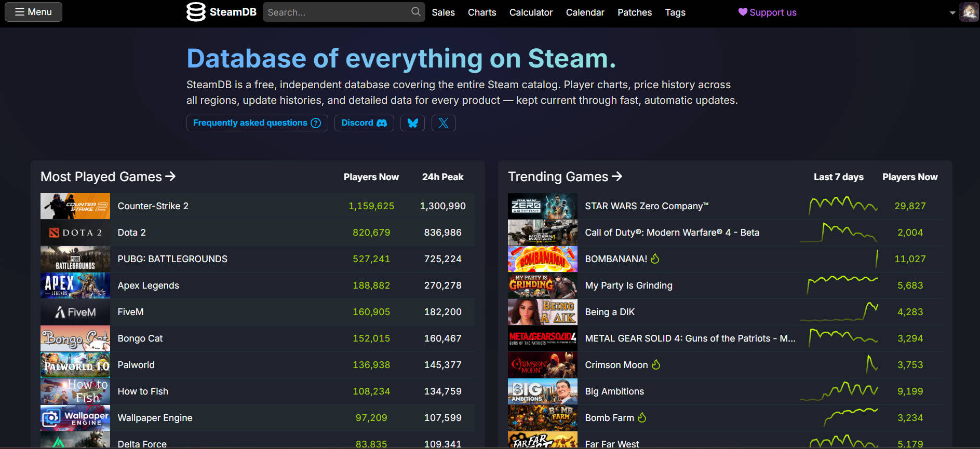The height and width of the screenshot is (449, 980).
Task: Open the Palworld thumbnail
Action: (x=75, y=365)
